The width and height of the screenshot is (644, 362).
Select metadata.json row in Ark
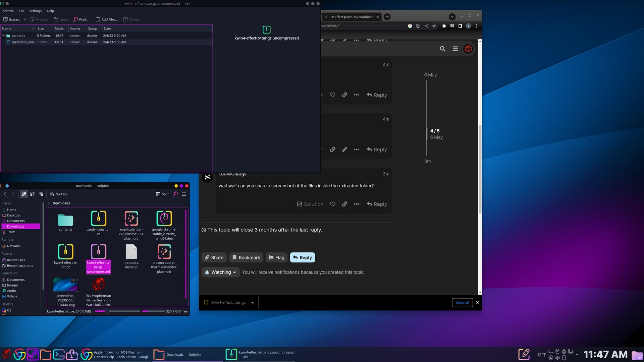pos(106,42)
